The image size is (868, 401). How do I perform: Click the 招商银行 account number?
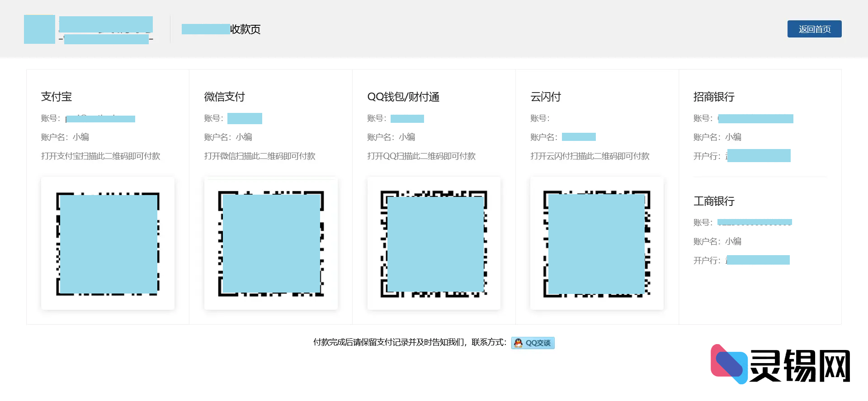(755, 118)
